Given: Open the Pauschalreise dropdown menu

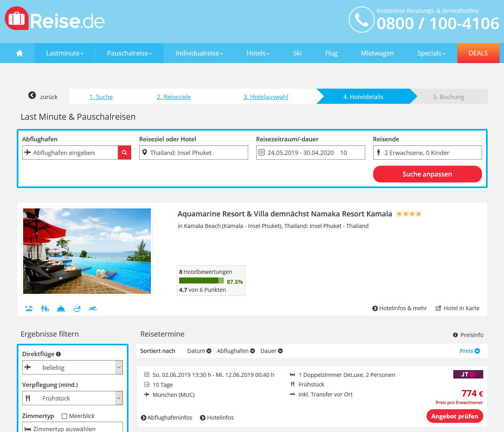Looking at the screenshot, I should click(129, 53).
